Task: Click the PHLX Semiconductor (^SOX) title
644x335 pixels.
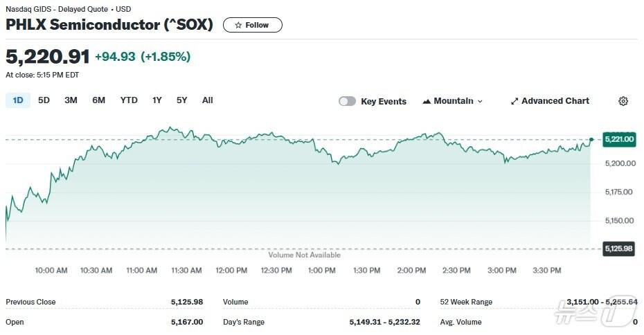Action: point(109,25)
